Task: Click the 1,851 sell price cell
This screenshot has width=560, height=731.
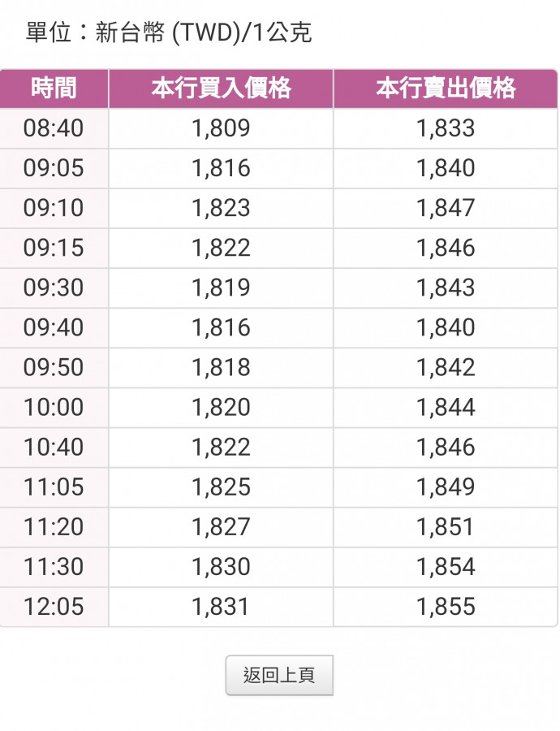Action: tap(446, 526)
